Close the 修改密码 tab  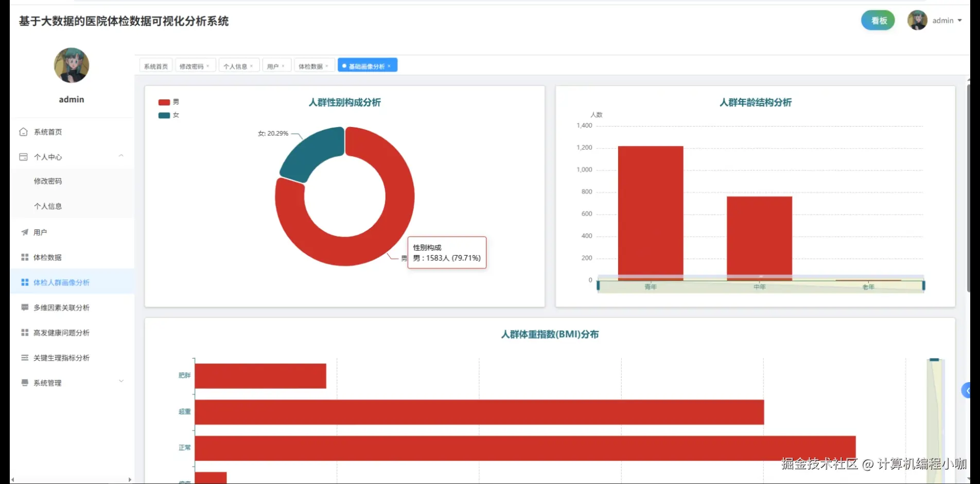click(x=208, y=66)
